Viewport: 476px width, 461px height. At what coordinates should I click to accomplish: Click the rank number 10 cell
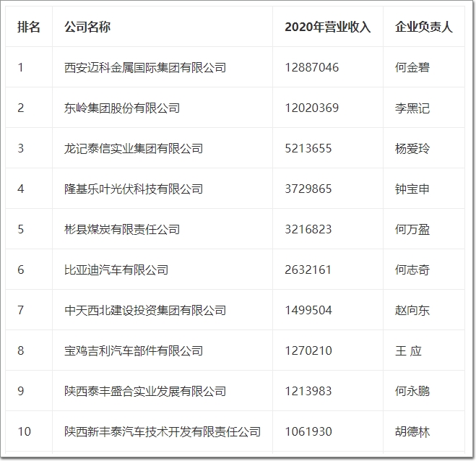25,431
